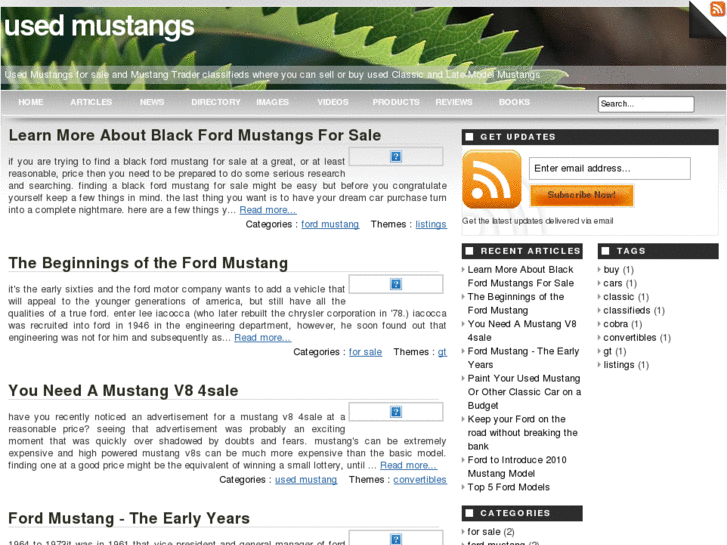Screen dimensions: 727x545
Task: Open the Images menu item
Action: (272, 102)
